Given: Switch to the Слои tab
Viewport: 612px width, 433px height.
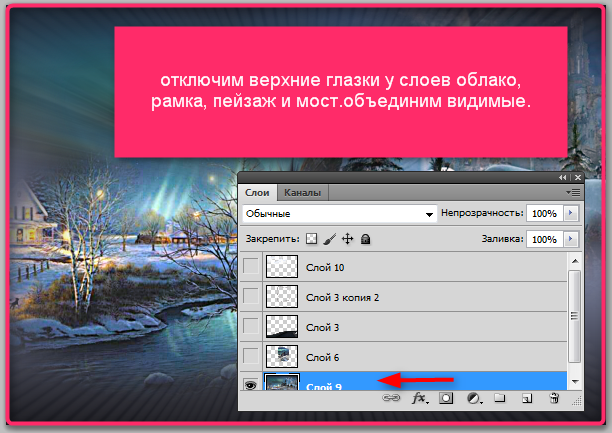Looking at the screenshot, I should 257,192.
